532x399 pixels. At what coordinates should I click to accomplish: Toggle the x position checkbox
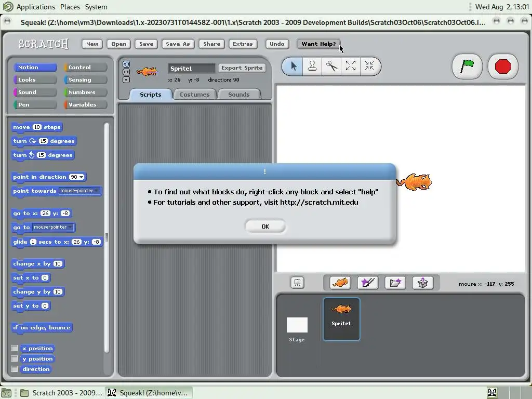14,348
